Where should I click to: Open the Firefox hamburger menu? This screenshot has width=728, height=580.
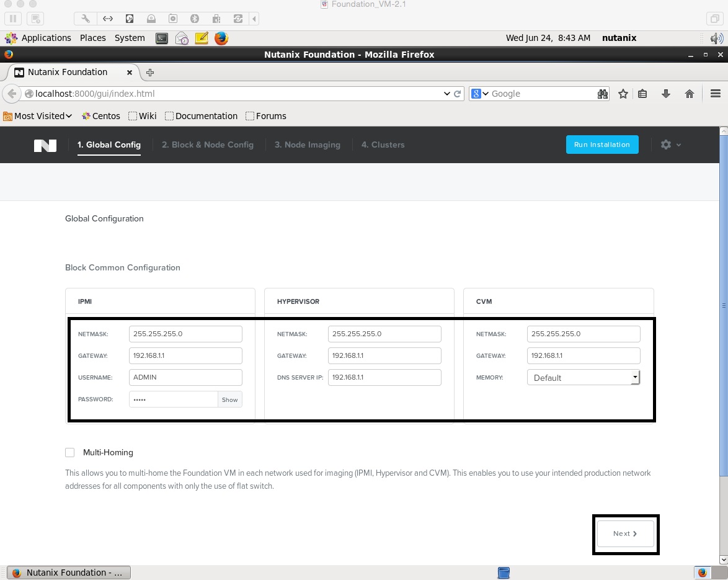[715, 94]
